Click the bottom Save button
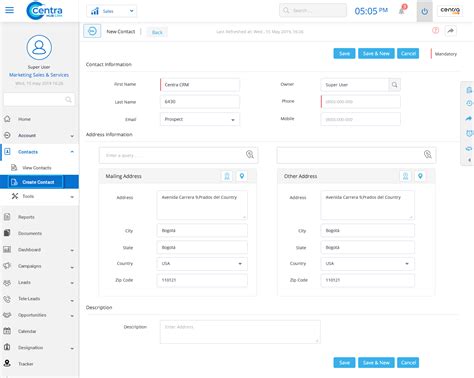The width and height of the screenshot is (474, 378). coord(344,363)
